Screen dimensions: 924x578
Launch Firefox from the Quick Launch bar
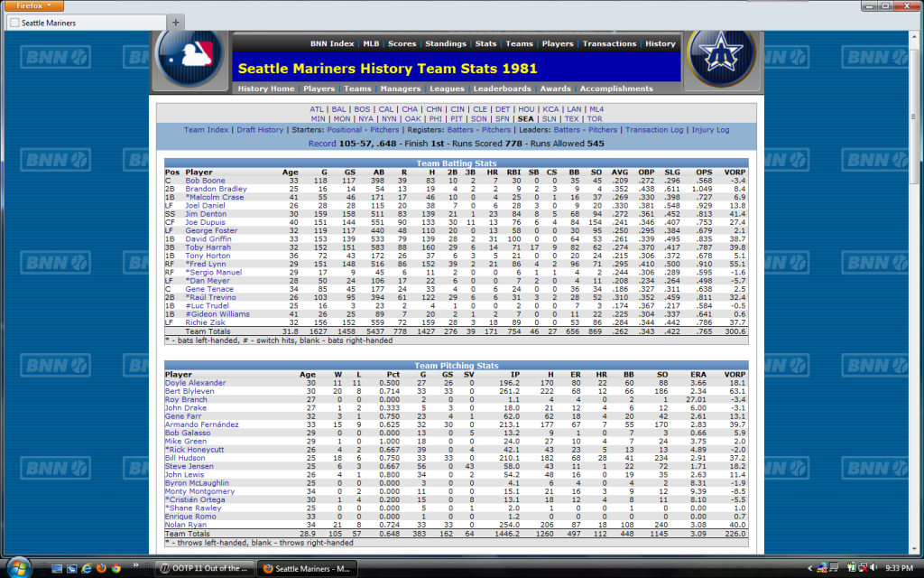point(101,569)
